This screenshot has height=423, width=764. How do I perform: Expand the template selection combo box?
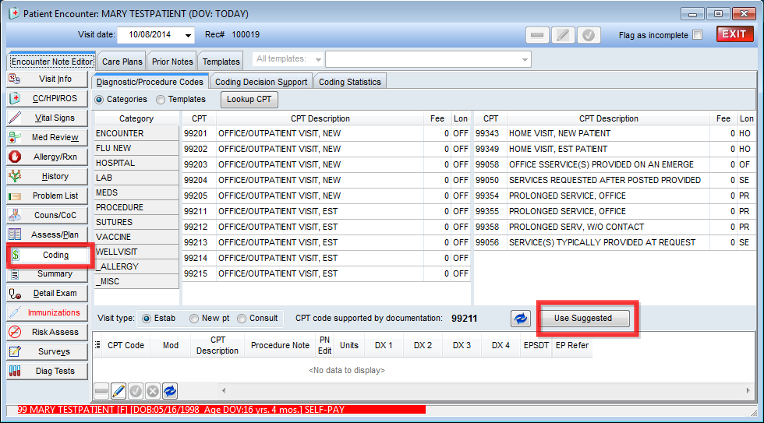525,60
